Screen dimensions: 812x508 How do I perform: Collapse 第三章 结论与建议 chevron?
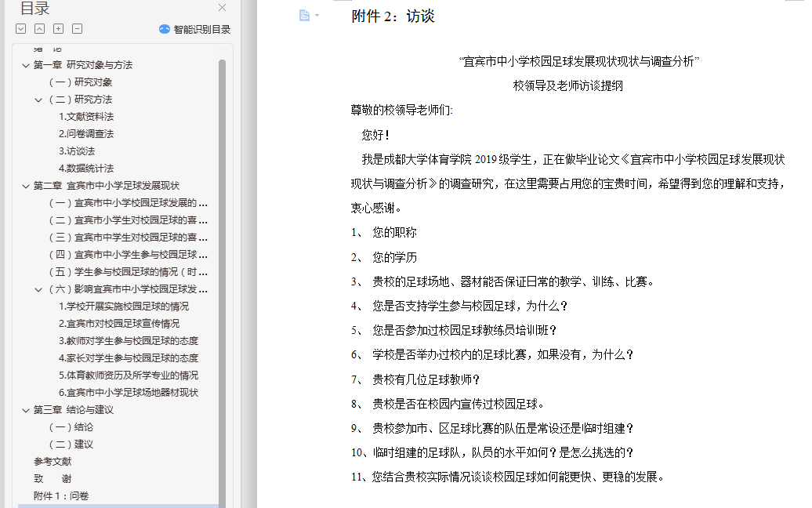25,410
